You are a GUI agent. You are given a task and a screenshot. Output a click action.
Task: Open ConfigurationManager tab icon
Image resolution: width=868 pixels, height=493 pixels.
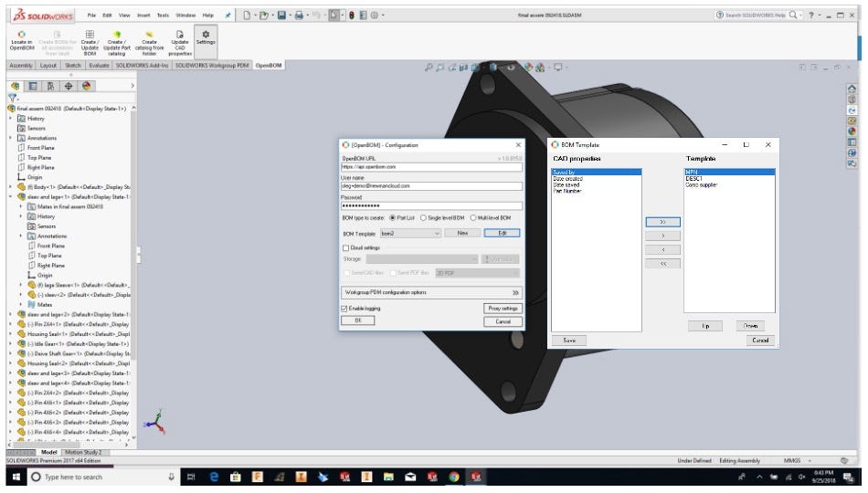(x=51, y=86)
